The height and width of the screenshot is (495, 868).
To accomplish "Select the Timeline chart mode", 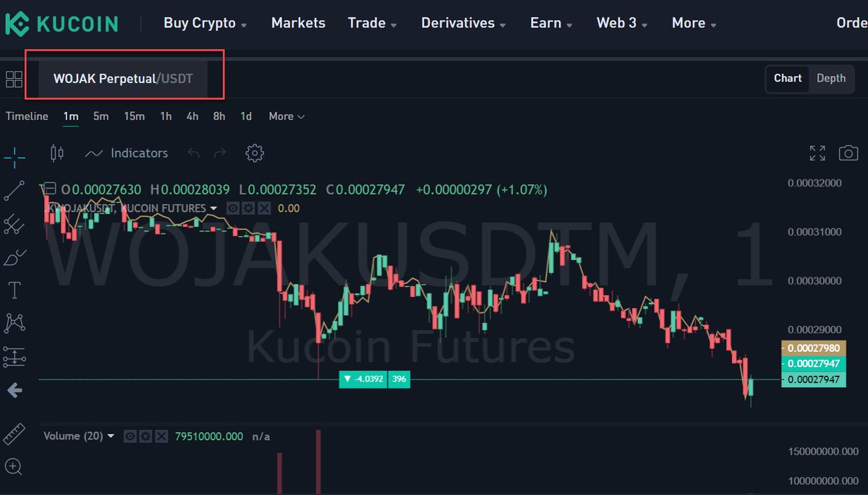I will [27, 116].
